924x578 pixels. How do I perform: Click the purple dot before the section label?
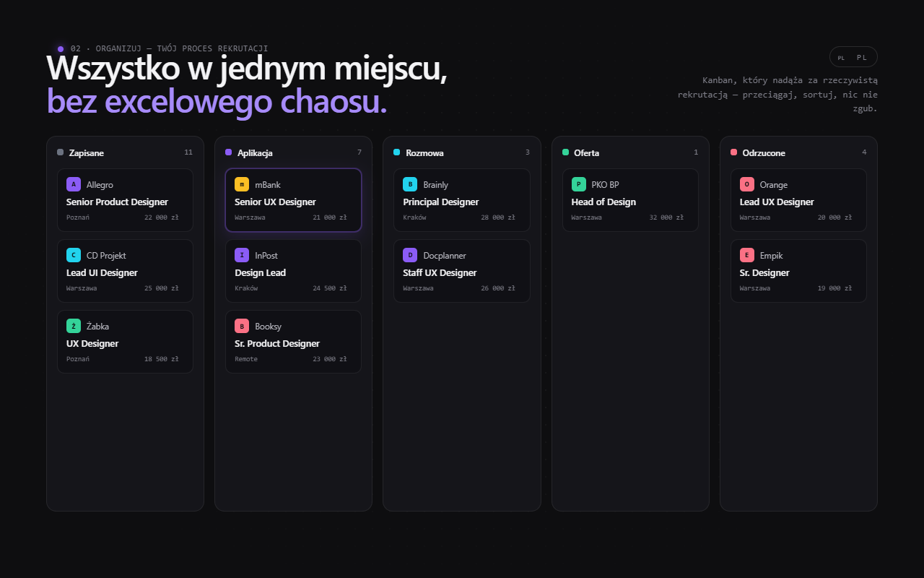61,49
